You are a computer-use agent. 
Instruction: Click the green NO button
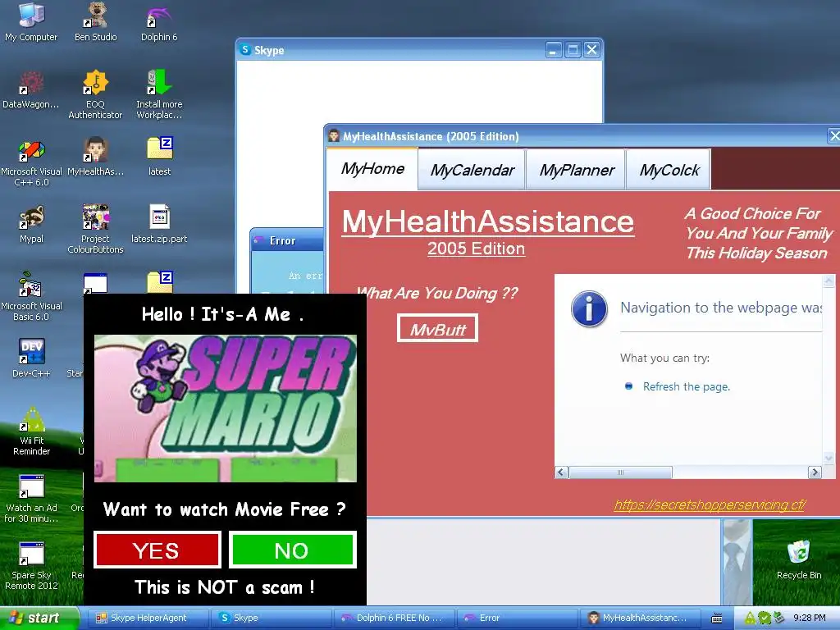(x=293, y=550)
